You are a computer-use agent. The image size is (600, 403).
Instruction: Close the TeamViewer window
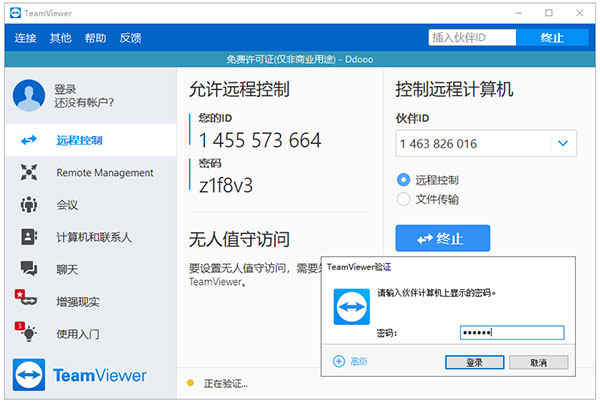pyautogui.click(x=580, y=13)
